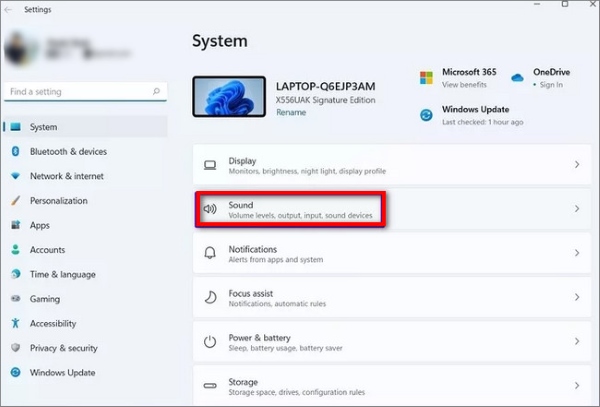600x407 pixels.
Task: Click the Find a setting search box
Action: 85,92
